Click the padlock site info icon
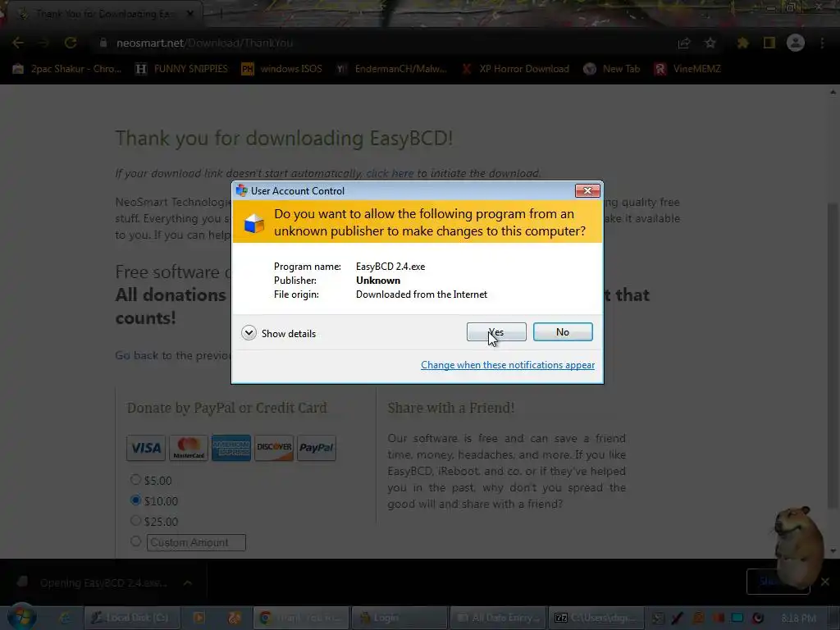Viewport: 840px width, 630px height. [103, 43]
